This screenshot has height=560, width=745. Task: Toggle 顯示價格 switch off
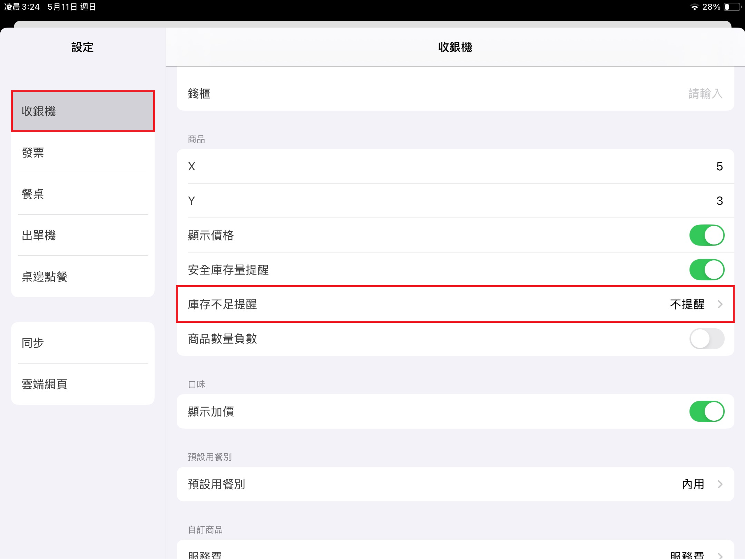706,235
